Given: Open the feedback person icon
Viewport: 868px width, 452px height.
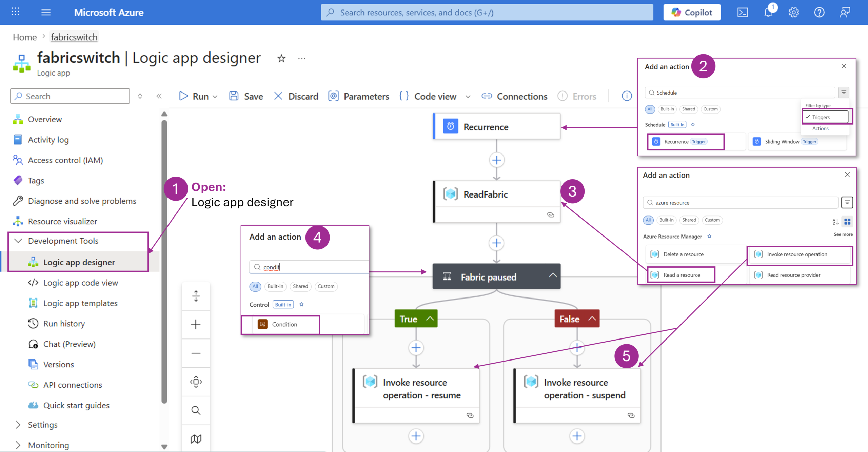Looking at the screenshot, I should click(845, 12).
